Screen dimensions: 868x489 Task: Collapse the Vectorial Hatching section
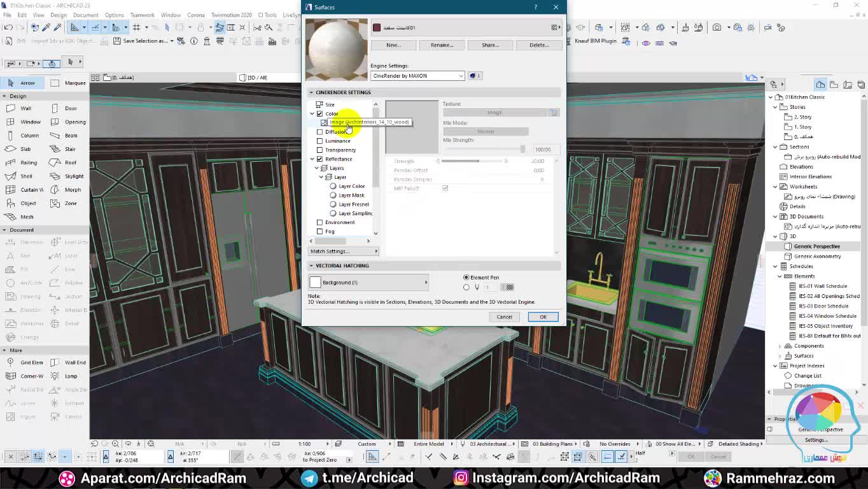click(311, 266)
